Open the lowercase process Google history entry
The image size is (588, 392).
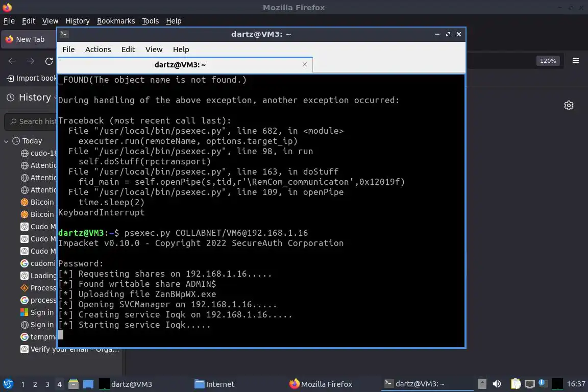[x=38, y=300]
